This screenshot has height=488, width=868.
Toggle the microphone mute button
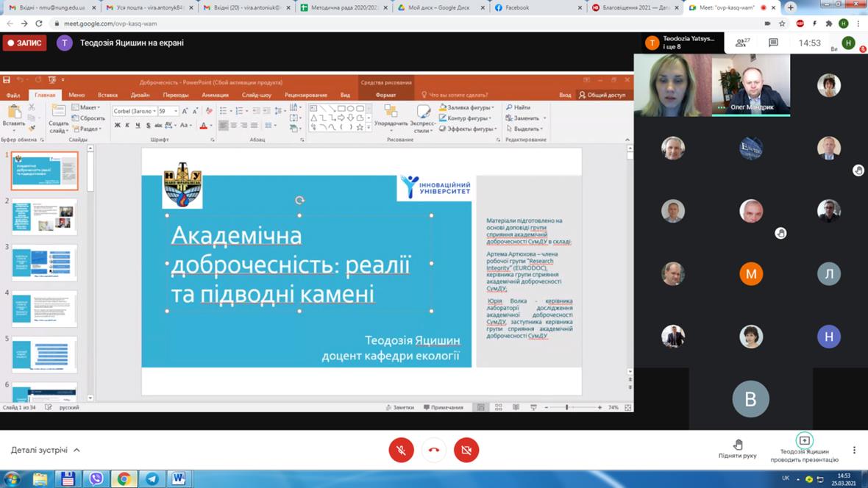(401, 450)
